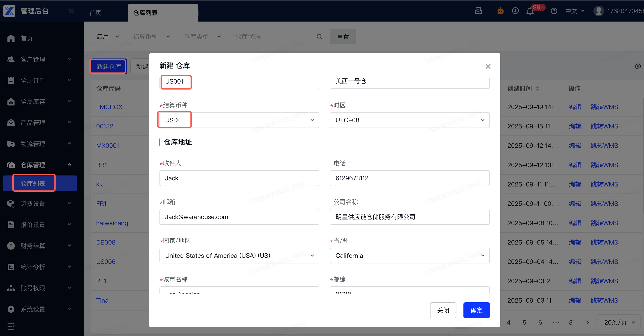Click the notification bell icon

(530, 11)
